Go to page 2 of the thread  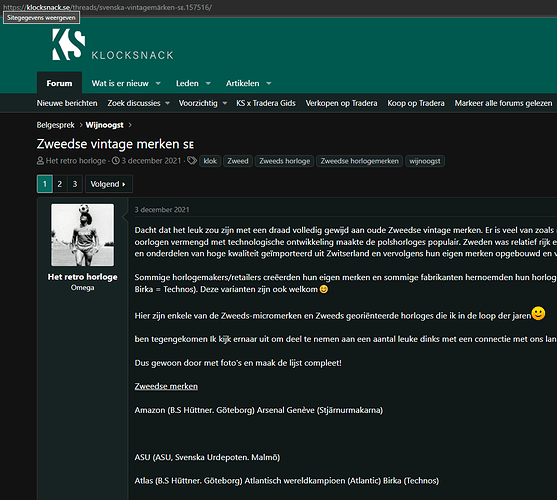pos(60,184)
